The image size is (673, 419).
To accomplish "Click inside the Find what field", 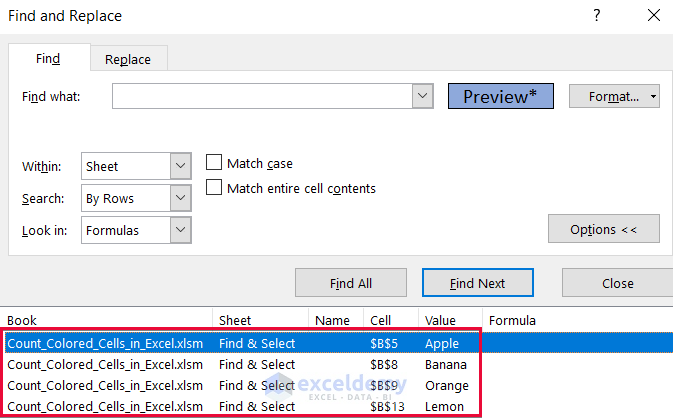I will coord(262,96).
